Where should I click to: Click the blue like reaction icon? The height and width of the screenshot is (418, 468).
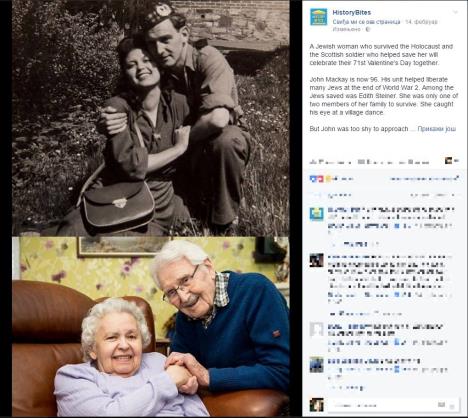313,179
